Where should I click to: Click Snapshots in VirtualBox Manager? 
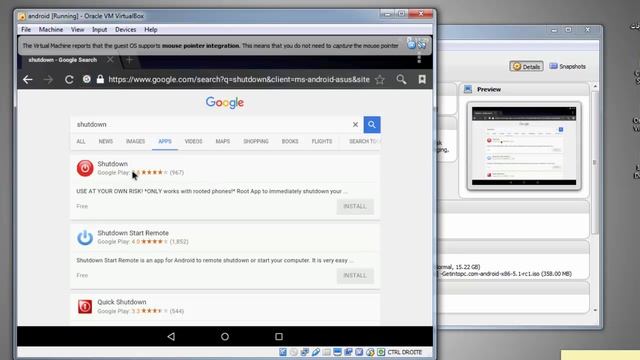click(568, 67)
